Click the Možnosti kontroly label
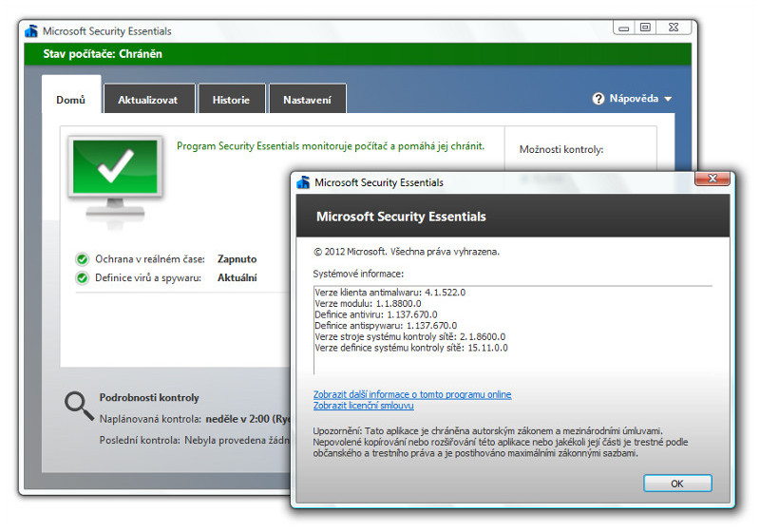Viewport: 760px width, 532px height. point(561,150)
